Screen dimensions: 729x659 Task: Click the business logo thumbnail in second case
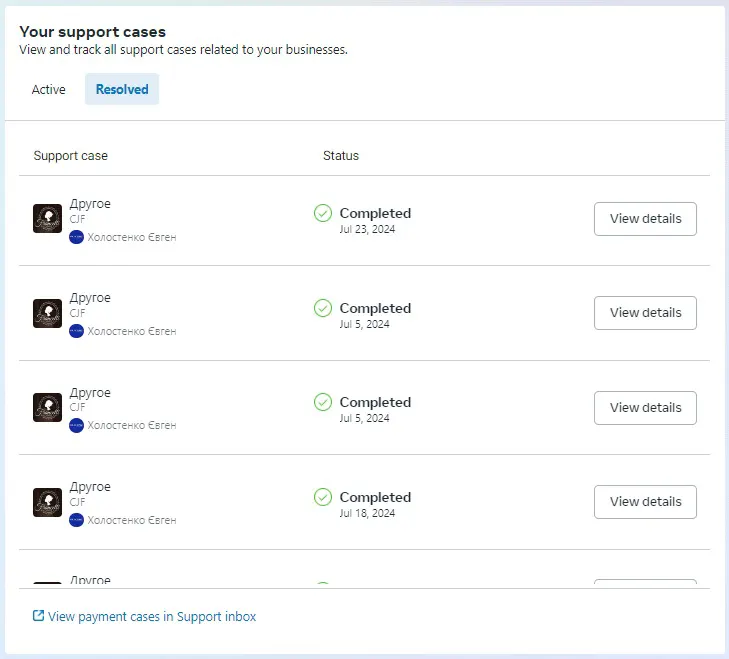pos(47,313)
